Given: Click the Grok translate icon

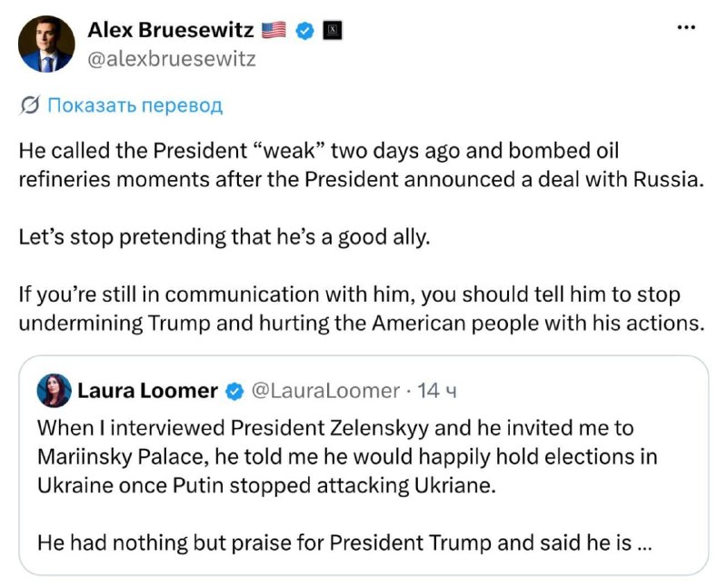Looking at the screenshot, I should pos(30,105).
